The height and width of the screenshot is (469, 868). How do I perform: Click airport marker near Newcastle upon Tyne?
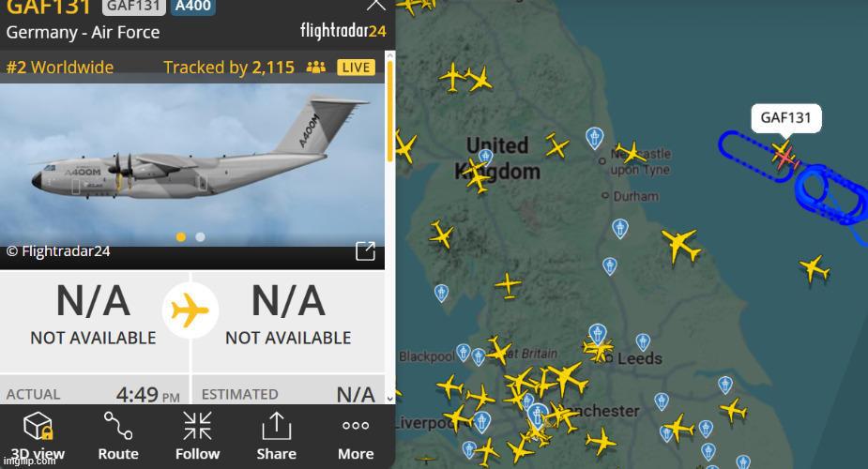click(x=595, y=138)
